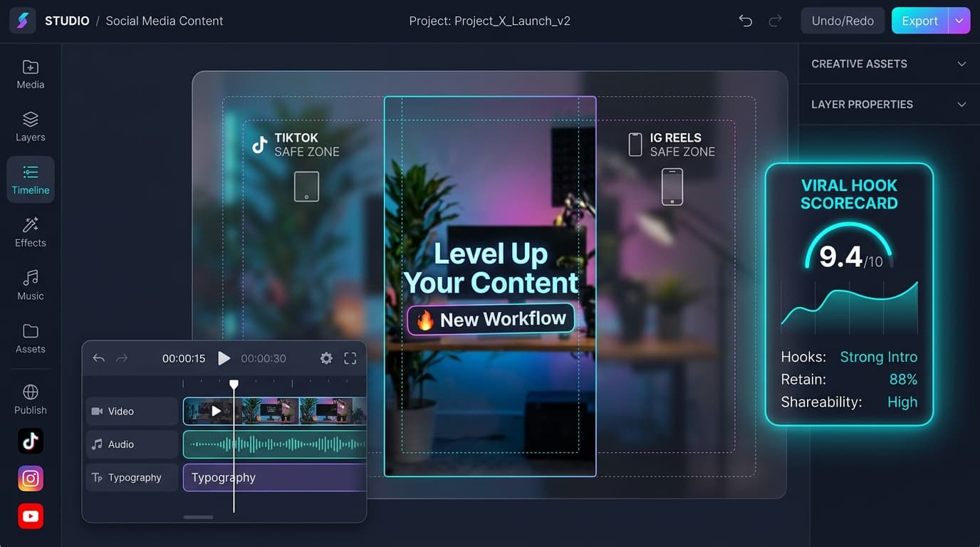Click the 88% retain value
The width and height of the screenshot is (980, 547).
click(903, 379)
